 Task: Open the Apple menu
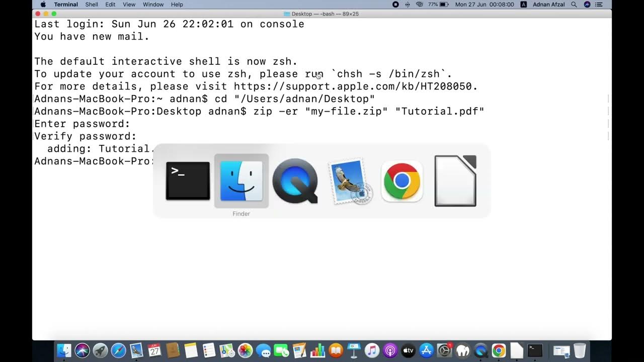click(43, 5)
